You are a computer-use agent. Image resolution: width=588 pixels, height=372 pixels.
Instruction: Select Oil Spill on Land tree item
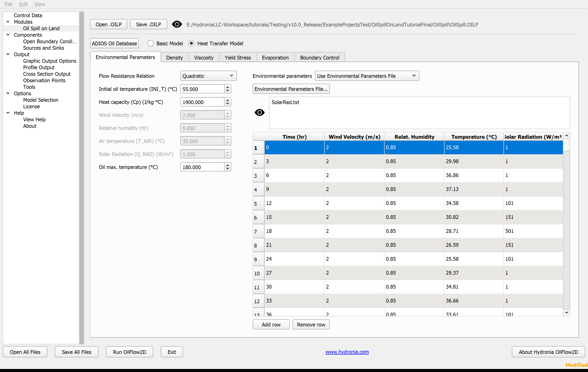click(x=41, y=28)
